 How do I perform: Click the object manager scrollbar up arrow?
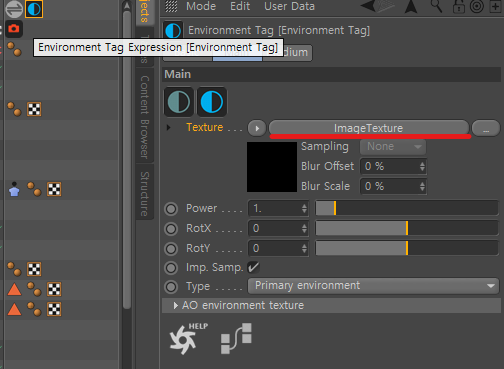pyautogui.click(x=127, y=6)
